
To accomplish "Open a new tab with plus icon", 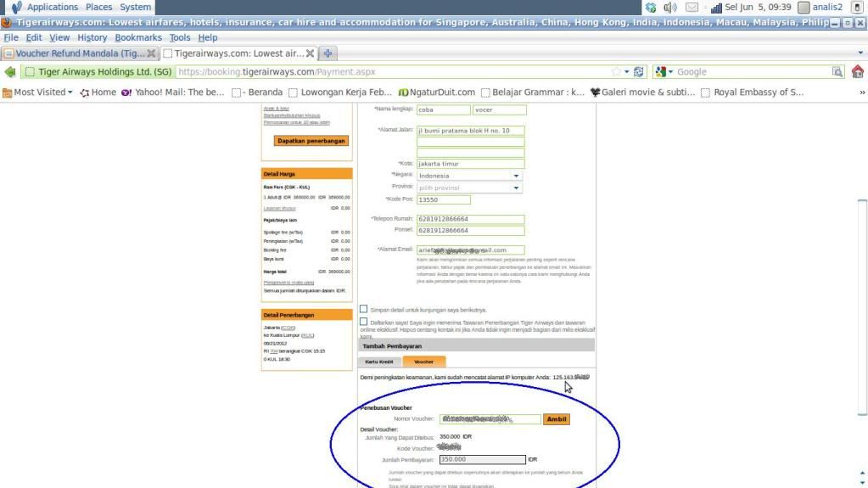I will [x=328, y=53].
